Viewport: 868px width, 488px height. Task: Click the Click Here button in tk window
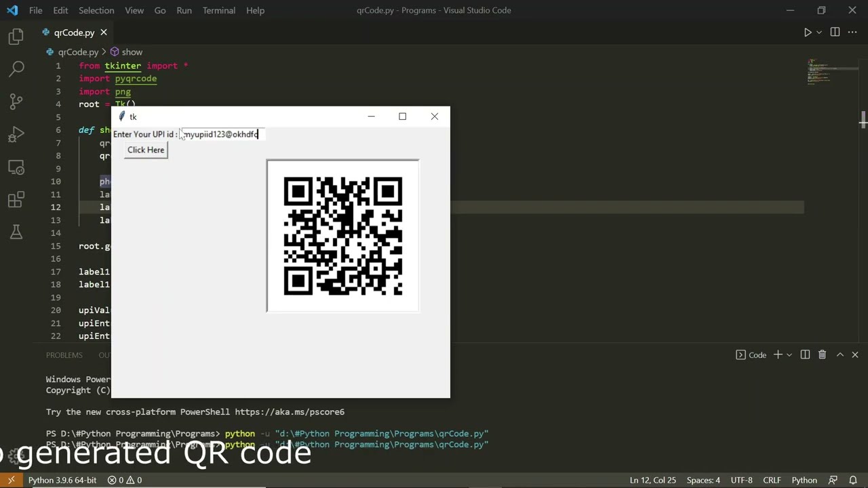146,150
